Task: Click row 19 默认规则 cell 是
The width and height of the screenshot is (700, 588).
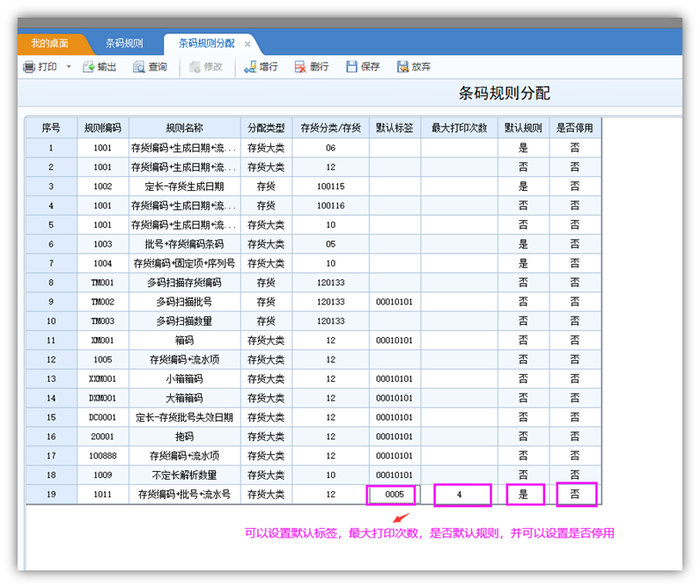Action: coord(523,495)
